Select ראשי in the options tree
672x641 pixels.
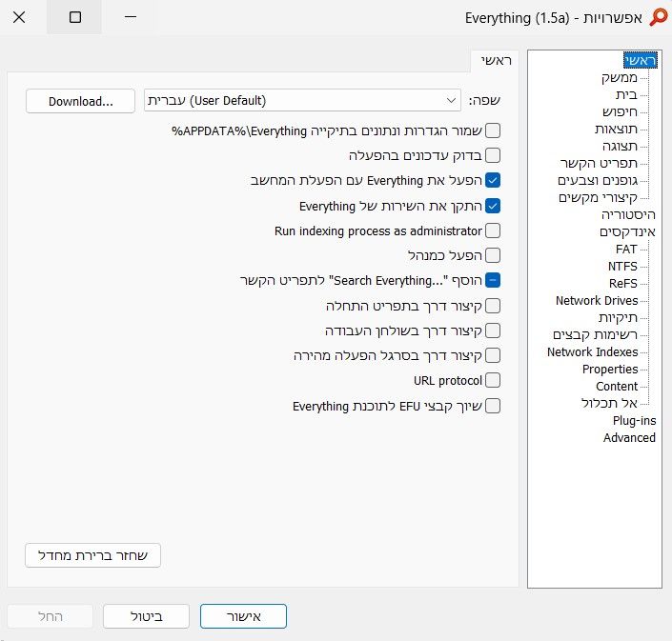pos(641,60)
